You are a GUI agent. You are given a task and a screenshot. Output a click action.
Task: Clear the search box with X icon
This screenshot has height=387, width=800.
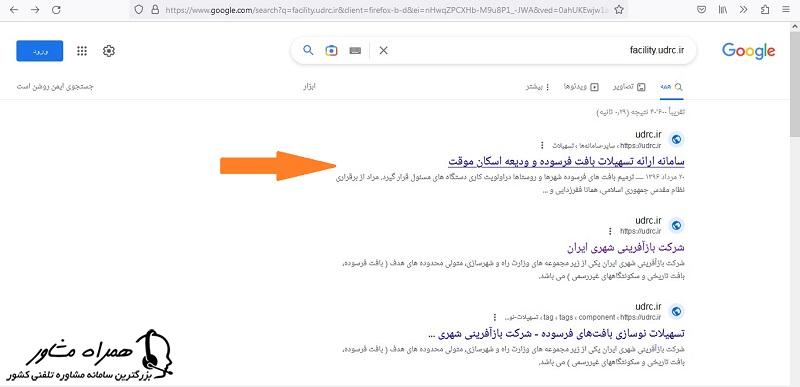384,50
